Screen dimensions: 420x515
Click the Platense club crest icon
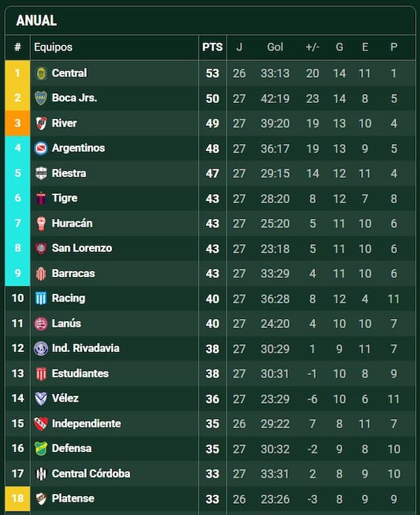[x=41, y=499]
